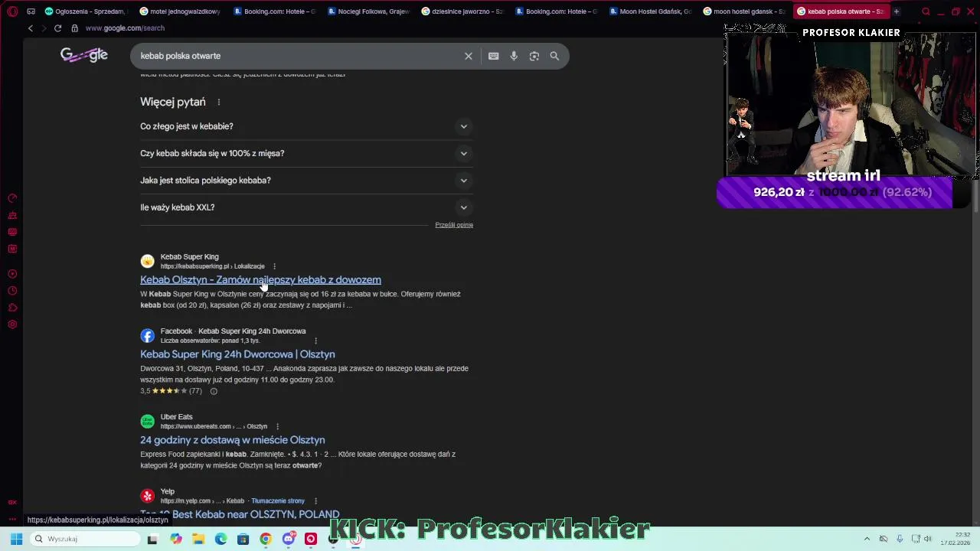
Task: Open the rating info icon beside (77)
Action: (x=214, y=391)
